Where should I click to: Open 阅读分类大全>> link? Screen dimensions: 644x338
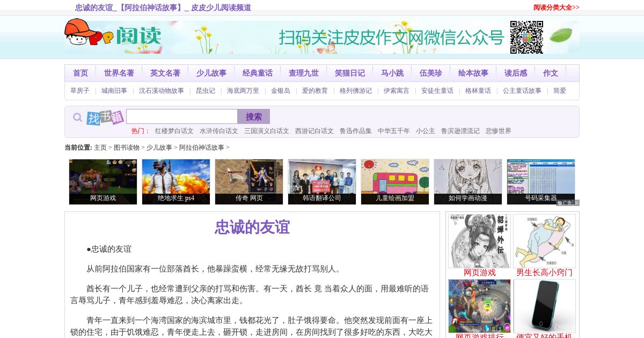tap(557, 8)
